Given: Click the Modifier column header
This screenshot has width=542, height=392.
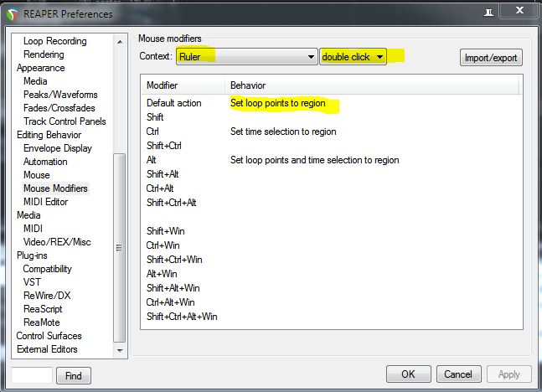Looking at the screenshot, I should (183, 85).
